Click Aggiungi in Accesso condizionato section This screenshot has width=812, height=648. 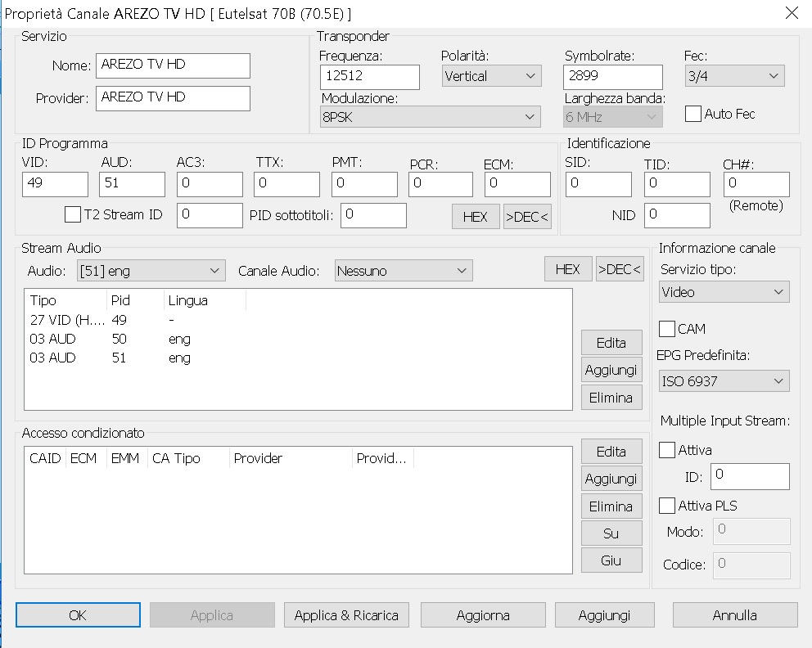(611, 479)
